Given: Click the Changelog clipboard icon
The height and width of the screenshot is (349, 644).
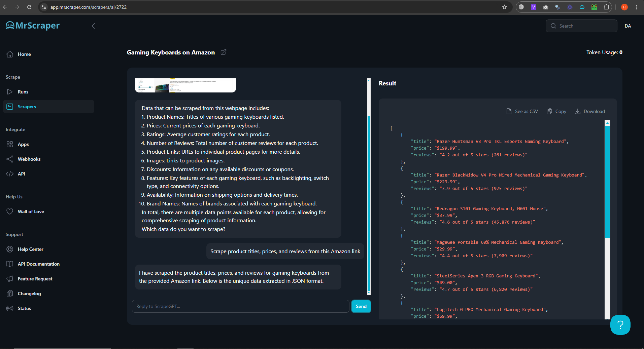Looking at the screenshot, I should tap(10, 294).
